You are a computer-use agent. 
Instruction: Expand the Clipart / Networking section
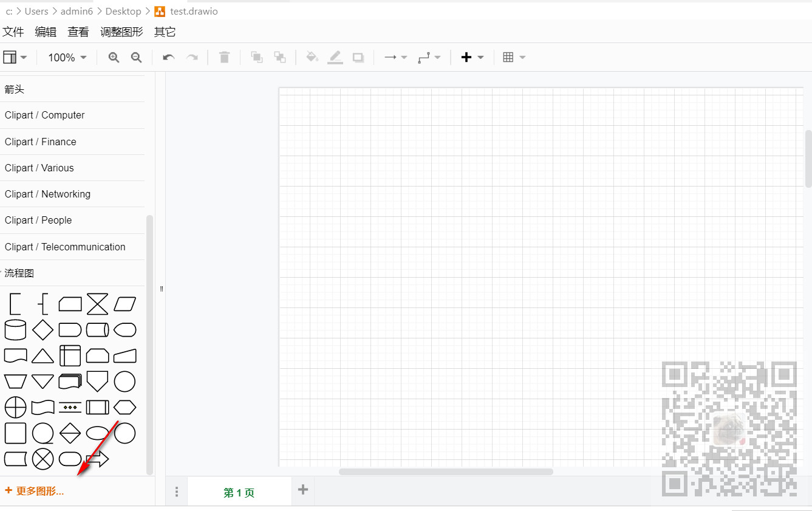(x=72, y=194)
